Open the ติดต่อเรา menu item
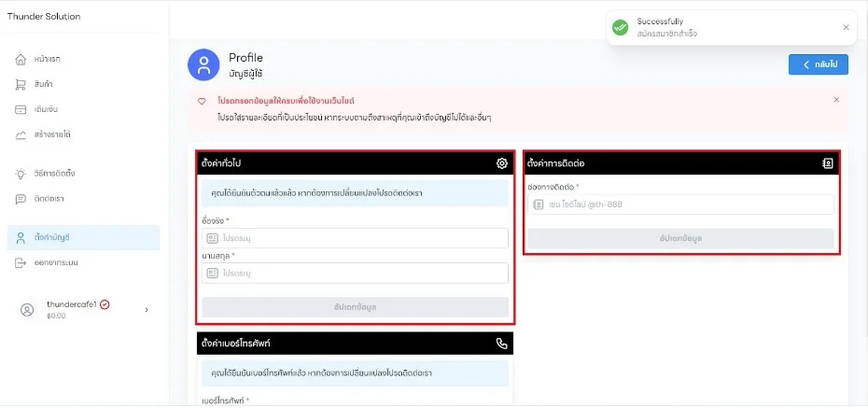Viewport: 868px width, 408px height. 83,199
